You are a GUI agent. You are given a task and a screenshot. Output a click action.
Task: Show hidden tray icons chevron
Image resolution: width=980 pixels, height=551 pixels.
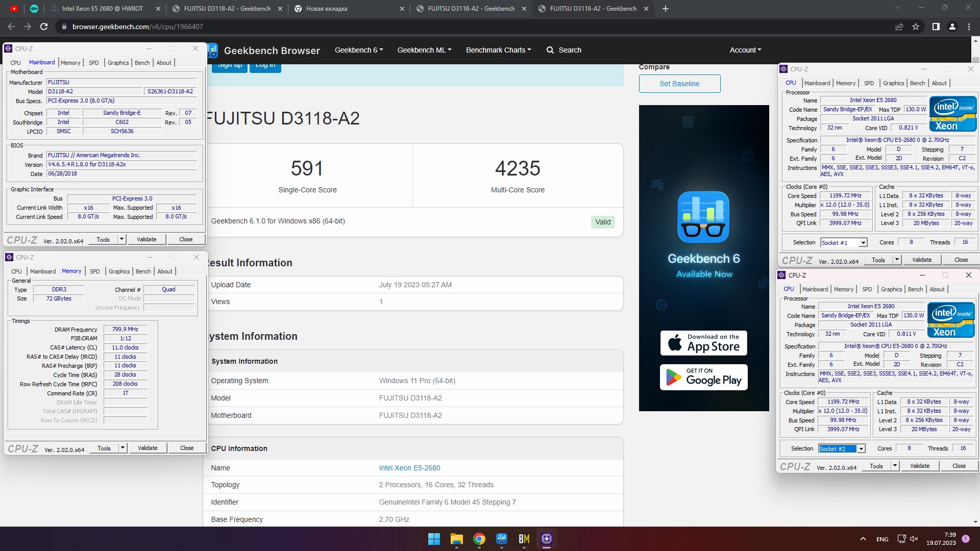pyautogui.click(x=863, y=539)
